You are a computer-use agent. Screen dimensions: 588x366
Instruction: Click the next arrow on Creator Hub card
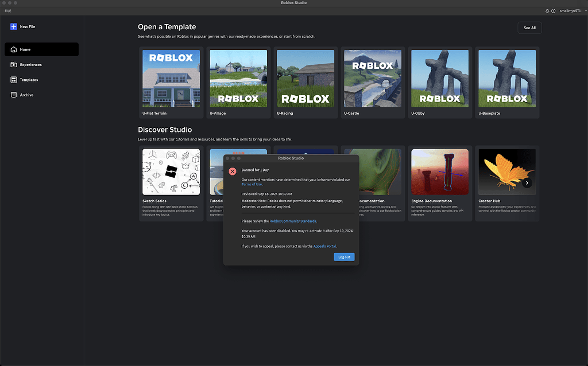click(x=527, y=182)
